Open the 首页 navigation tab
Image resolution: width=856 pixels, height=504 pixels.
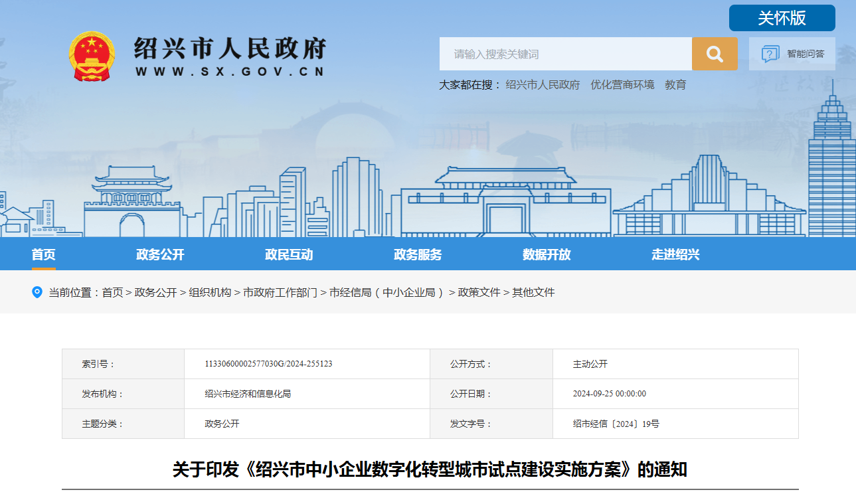point(44,254)
